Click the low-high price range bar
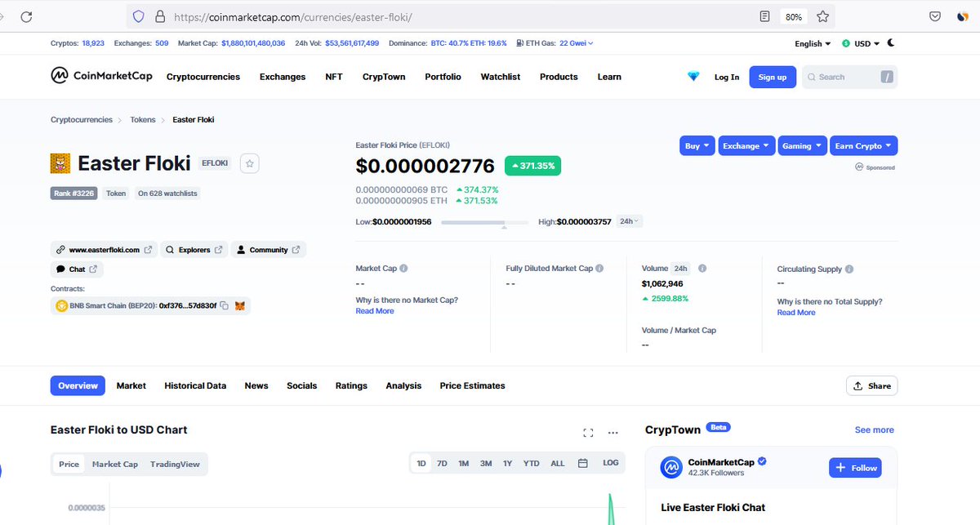Image resolution: width=980 pixels, height=525 pixels. pos(485,222)
